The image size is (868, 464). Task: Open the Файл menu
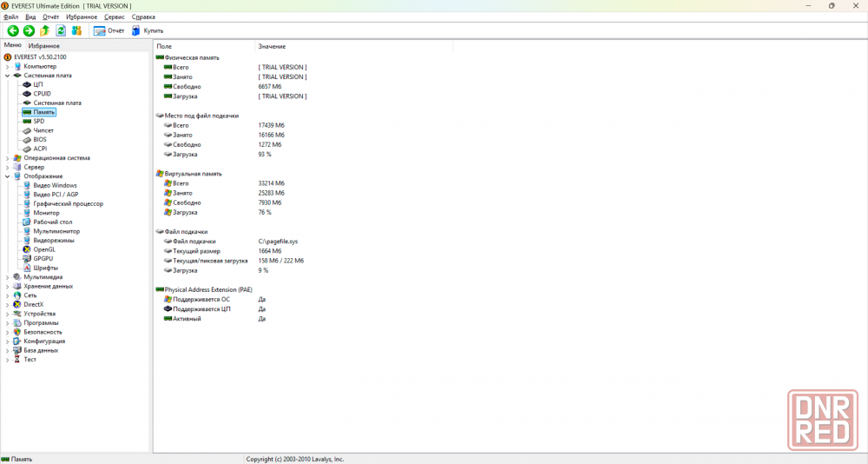10,17
